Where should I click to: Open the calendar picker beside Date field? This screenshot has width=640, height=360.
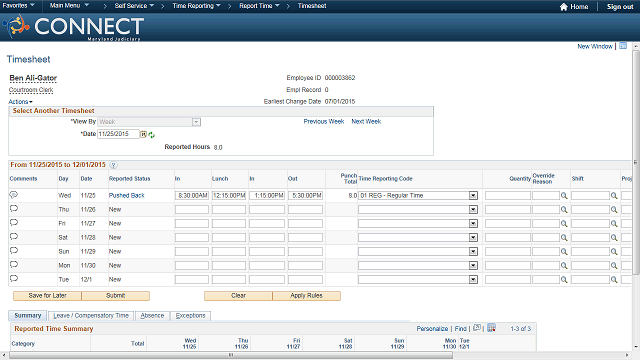pyautogui.click(x=144, y=134)
